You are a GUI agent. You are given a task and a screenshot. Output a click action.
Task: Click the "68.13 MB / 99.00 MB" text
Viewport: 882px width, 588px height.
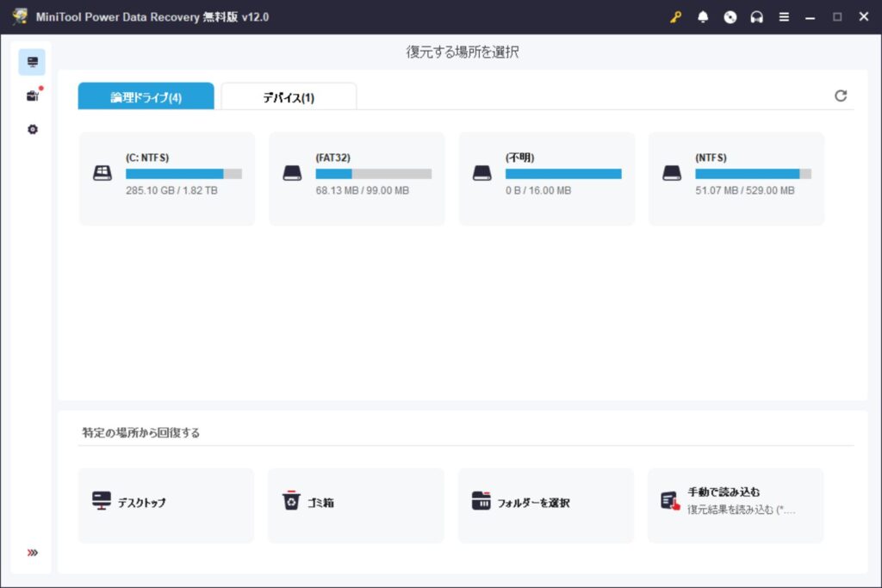(x=363, y=190)
